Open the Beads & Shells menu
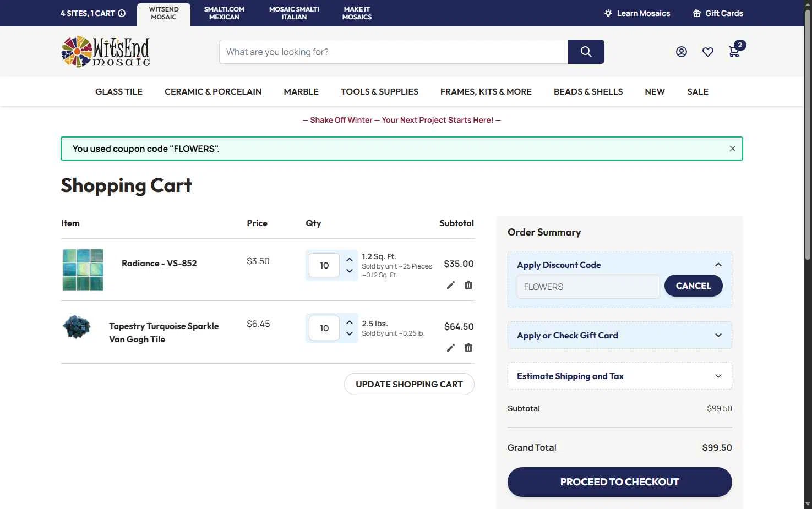Image resolution: width=812 pixels, height=509 pixels. tap(588, 91)
